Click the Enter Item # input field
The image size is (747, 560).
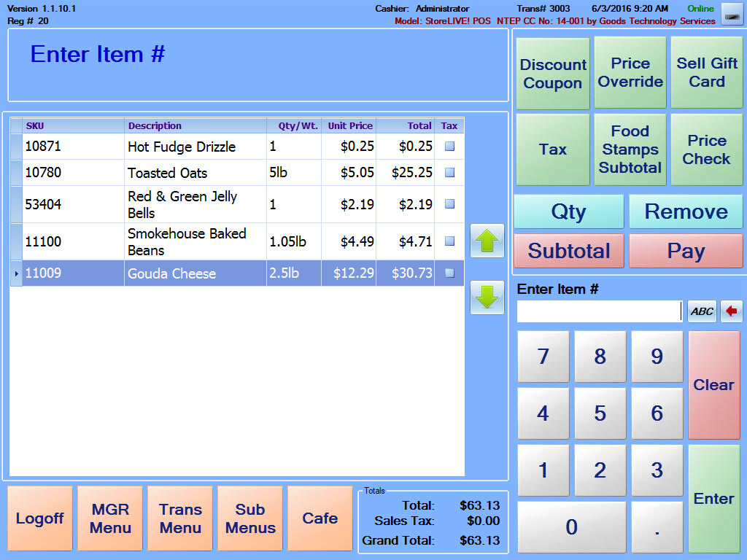[599, 311]
